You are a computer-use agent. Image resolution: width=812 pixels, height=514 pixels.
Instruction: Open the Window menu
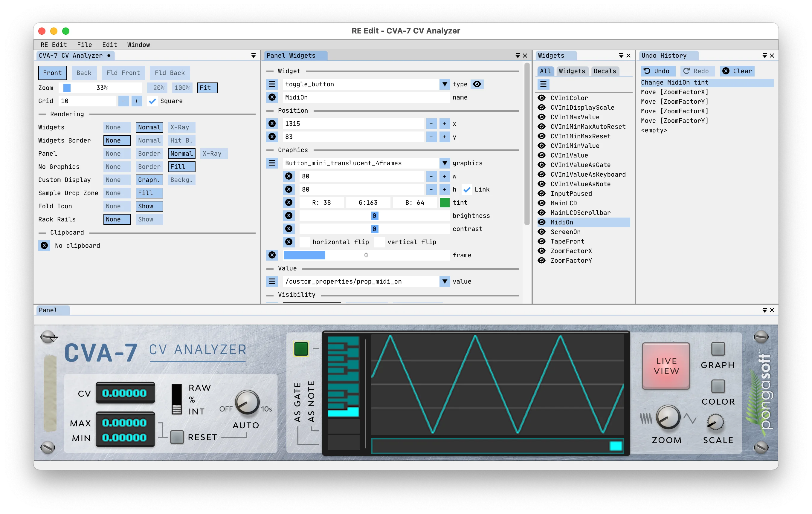[139, 45]
